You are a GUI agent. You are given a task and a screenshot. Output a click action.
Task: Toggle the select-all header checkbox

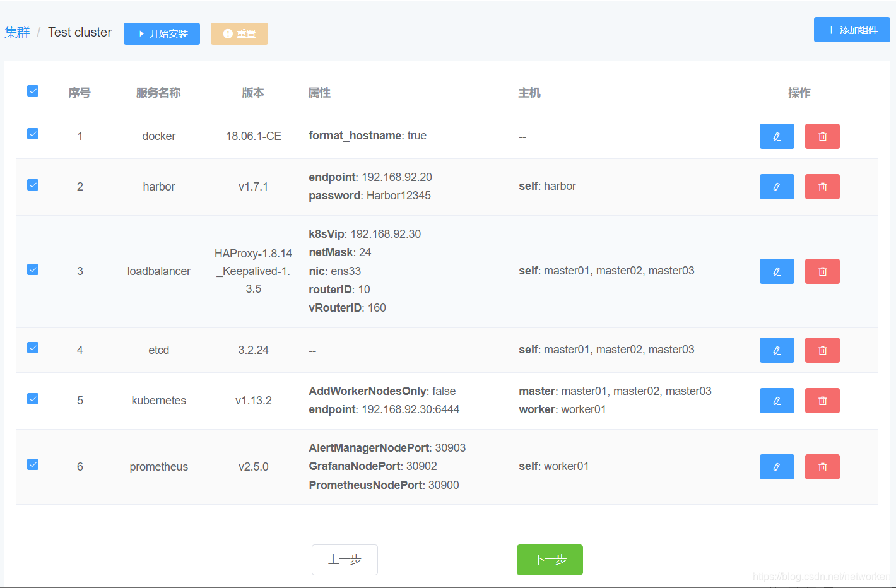33,91
